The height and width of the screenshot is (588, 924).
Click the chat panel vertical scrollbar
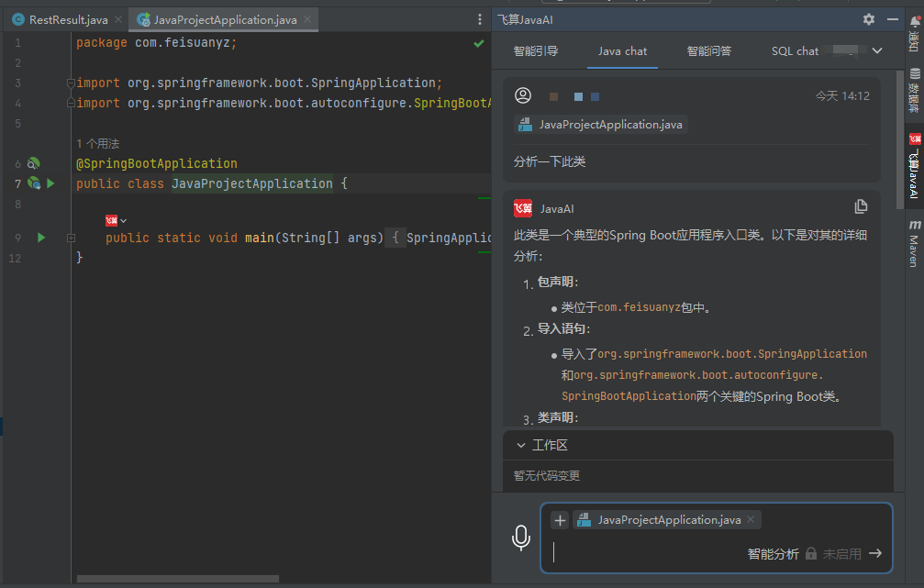(x=899, y=140)
